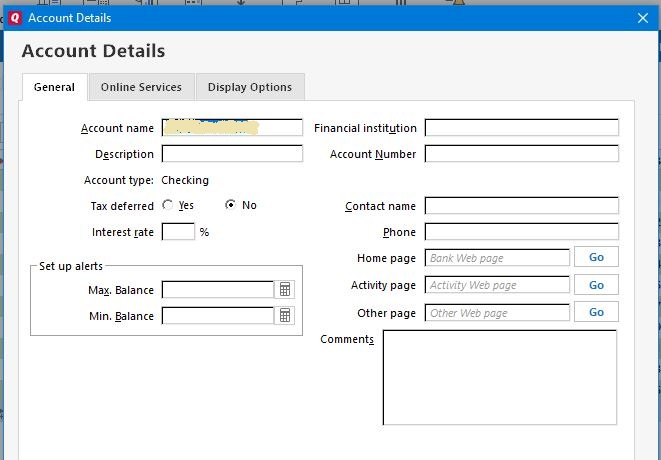Focus the Description input field
Image resolution: width=661 pixels, height=460 pixels.
232,153
